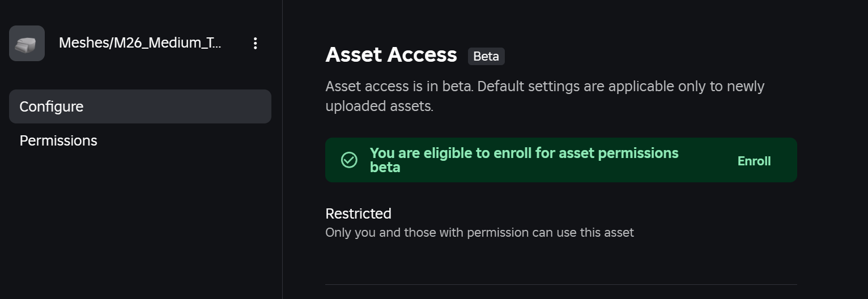
Task: Click the mesh asset thumbnail icon
Action: pos(27,43)
